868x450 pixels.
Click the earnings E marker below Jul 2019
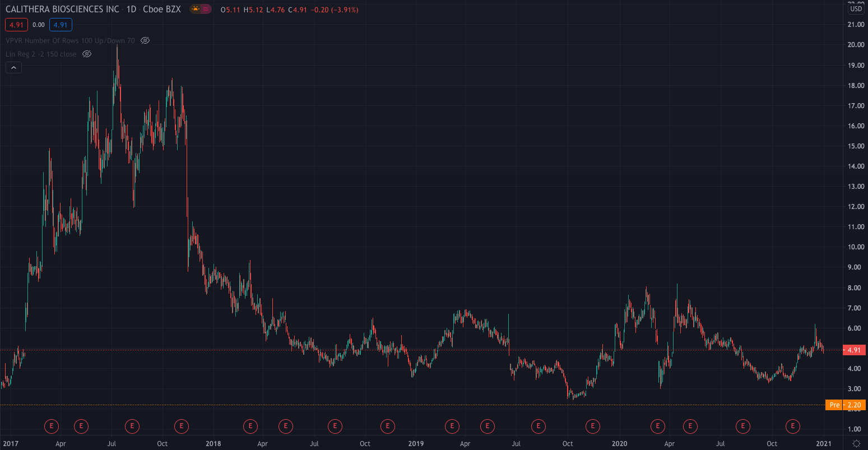(x=538, y=426)
